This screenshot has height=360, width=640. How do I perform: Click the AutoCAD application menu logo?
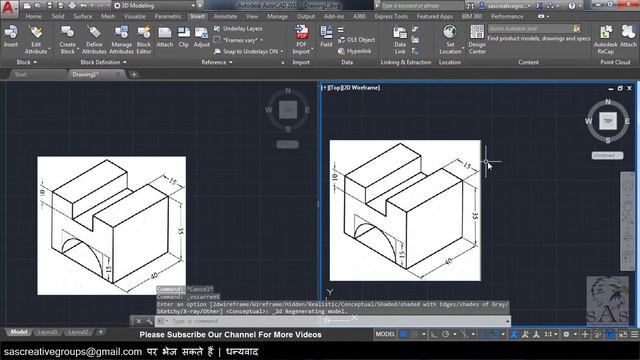point(9,8)
